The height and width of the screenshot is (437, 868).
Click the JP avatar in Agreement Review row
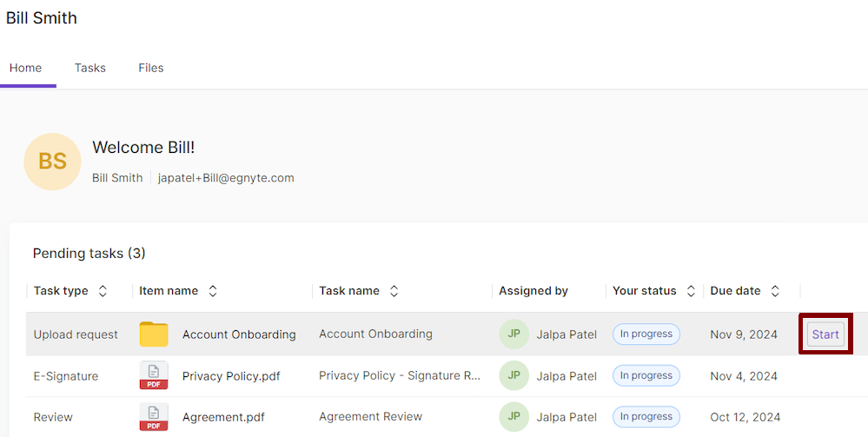click(x=514, y=416)
